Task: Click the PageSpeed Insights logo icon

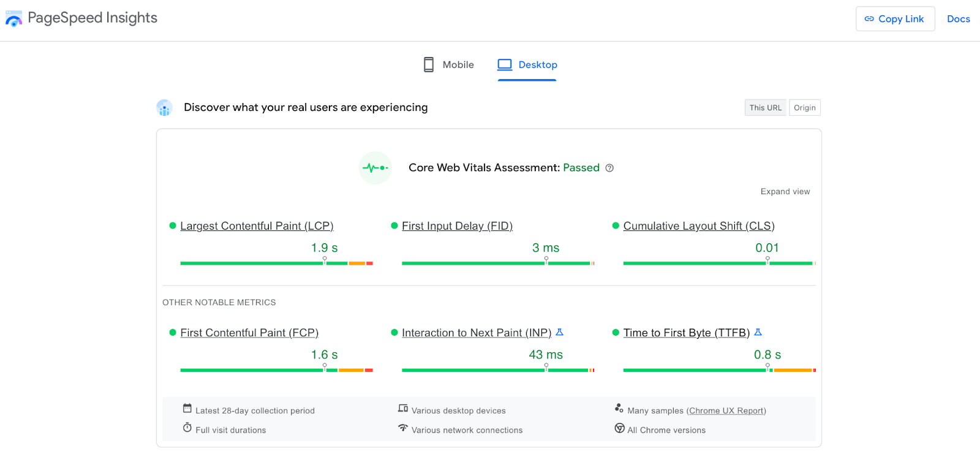Action: [x=13, y=18]
